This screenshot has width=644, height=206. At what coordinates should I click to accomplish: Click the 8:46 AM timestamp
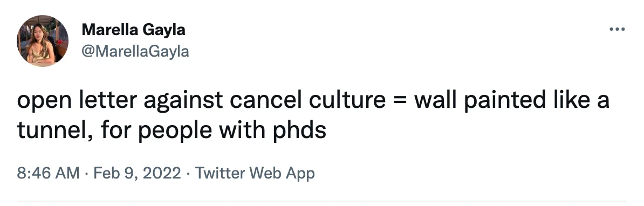(x=48, y=173)
